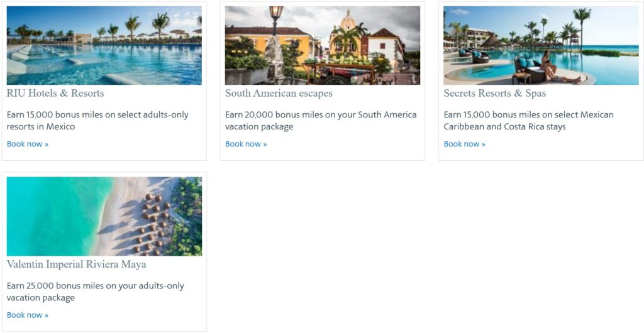Select the Secrets Resorts & Spas heading

point(494,94)
